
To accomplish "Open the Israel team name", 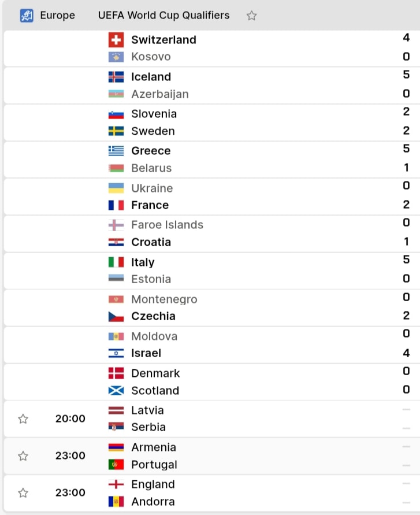I will click(146, 353).
